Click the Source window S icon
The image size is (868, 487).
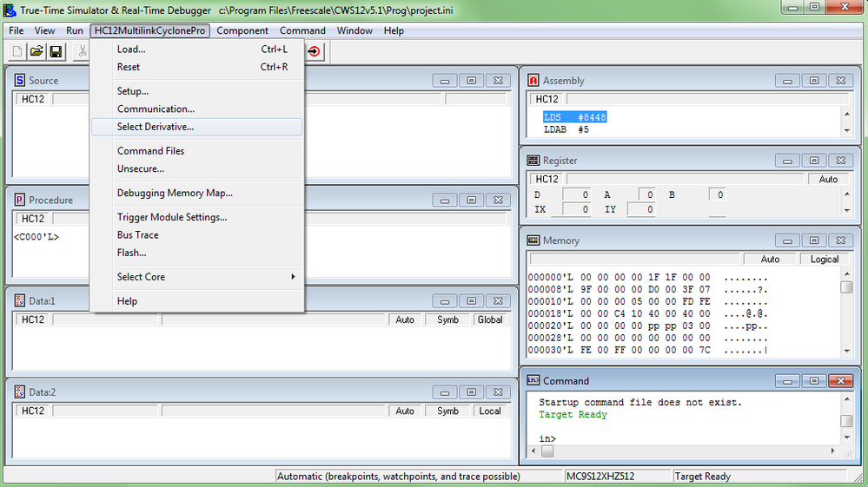[x=19, y=80]
